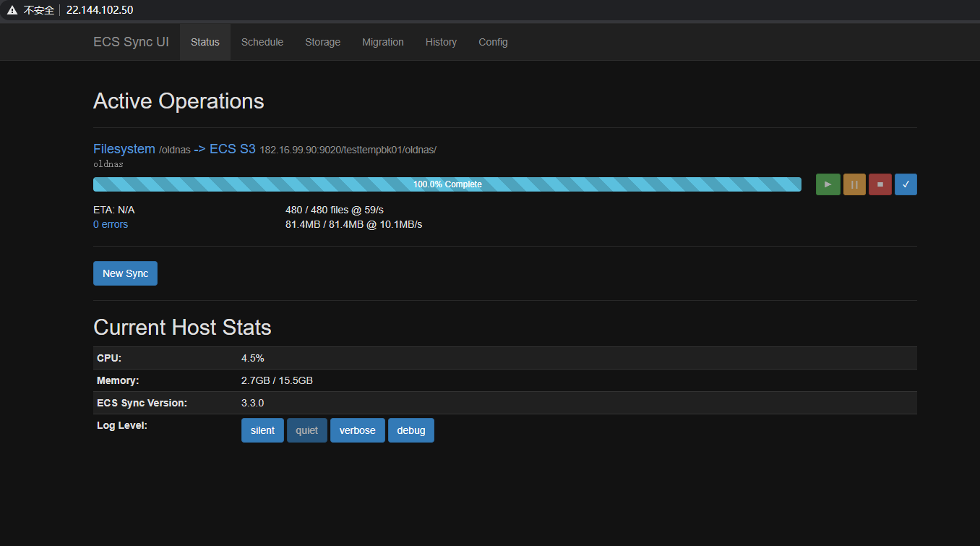The width and height of the screenshot is (980, 546).
Task: Open the Status tab
Action: [205, 42]
